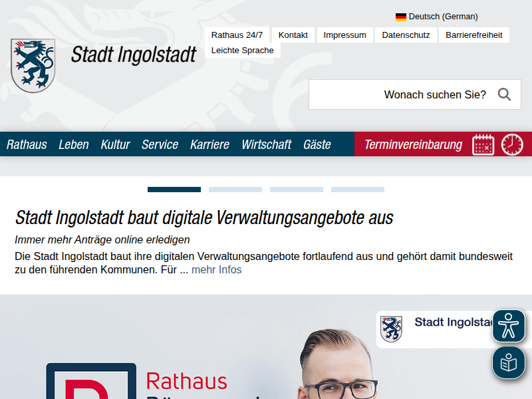Image resolution: width=532 pixels, height=399 pixels.
Task: Open the Impressum page
Action: 344,35
